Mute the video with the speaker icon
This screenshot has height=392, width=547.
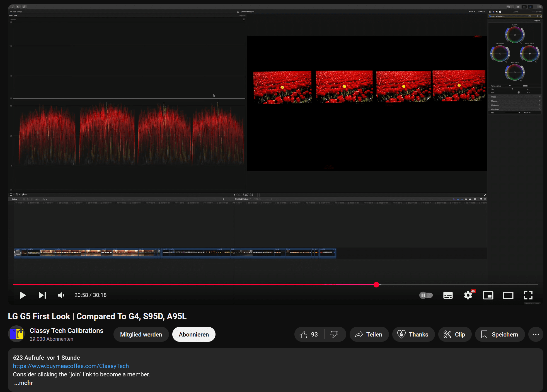click(x=61, y=295)
